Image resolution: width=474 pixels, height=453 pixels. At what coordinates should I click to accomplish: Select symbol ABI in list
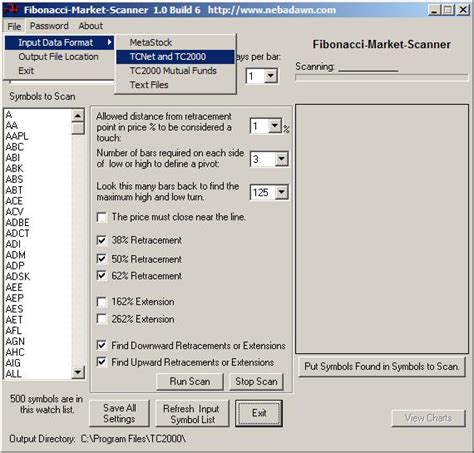point(13,158)
